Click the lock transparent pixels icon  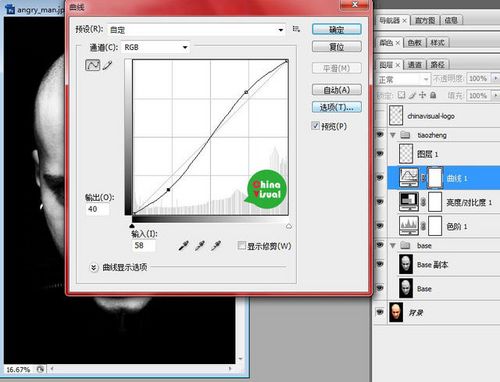(402, 95)
